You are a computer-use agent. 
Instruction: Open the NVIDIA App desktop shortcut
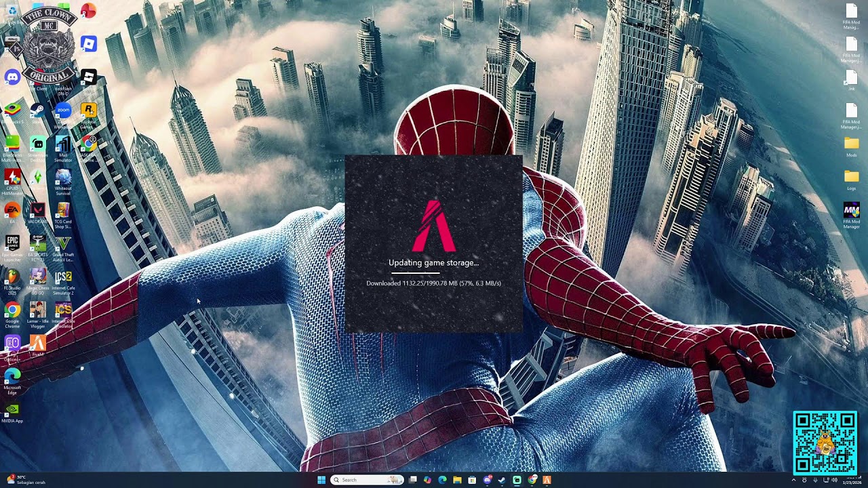12,413
